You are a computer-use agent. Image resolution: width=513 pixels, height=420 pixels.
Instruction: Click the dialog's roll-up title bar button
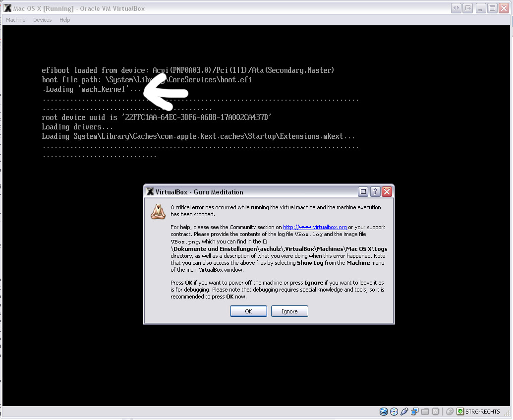[x=363, y=192]
